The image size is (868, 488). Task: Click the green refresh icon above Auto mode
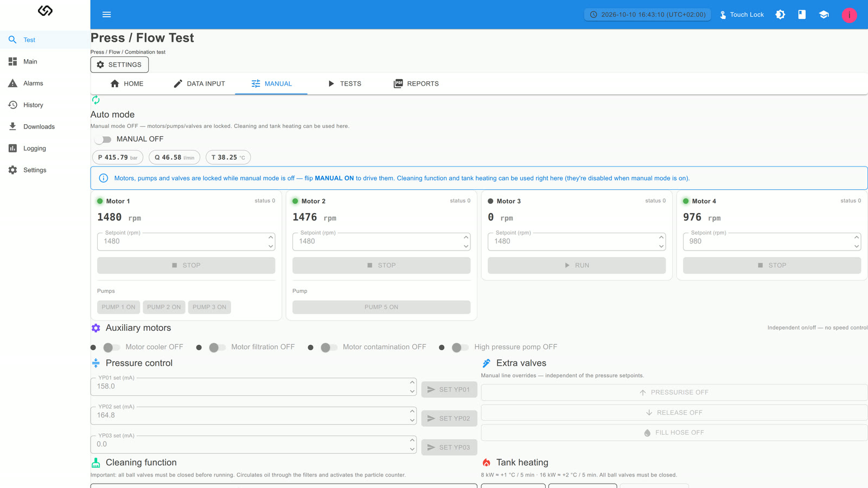pos(95,100)
